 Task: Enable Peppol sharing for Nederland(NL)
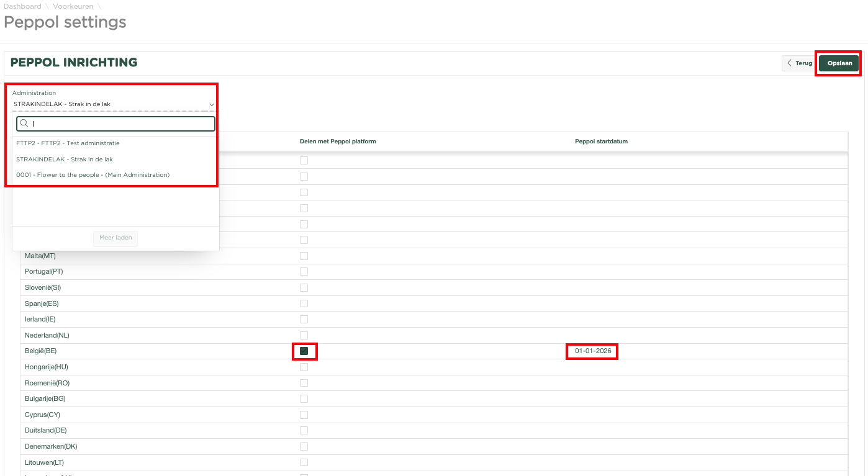tap(304, 335)
